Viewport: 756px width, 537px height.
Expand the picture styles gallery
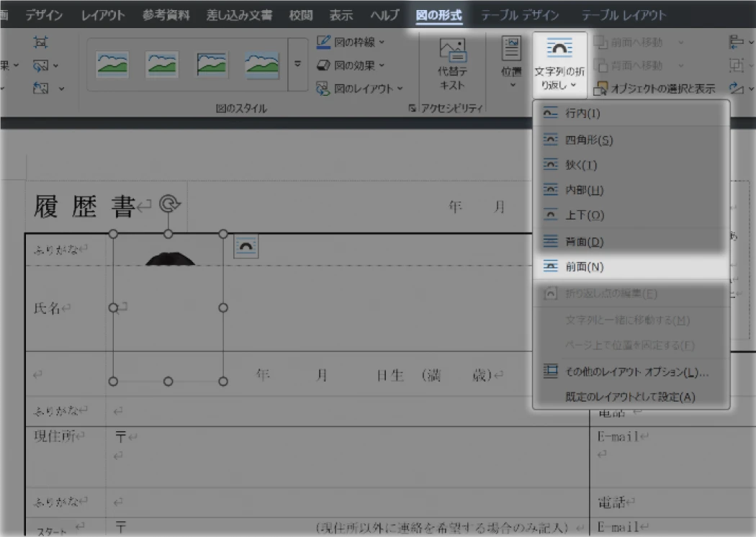tap(297, 63)
